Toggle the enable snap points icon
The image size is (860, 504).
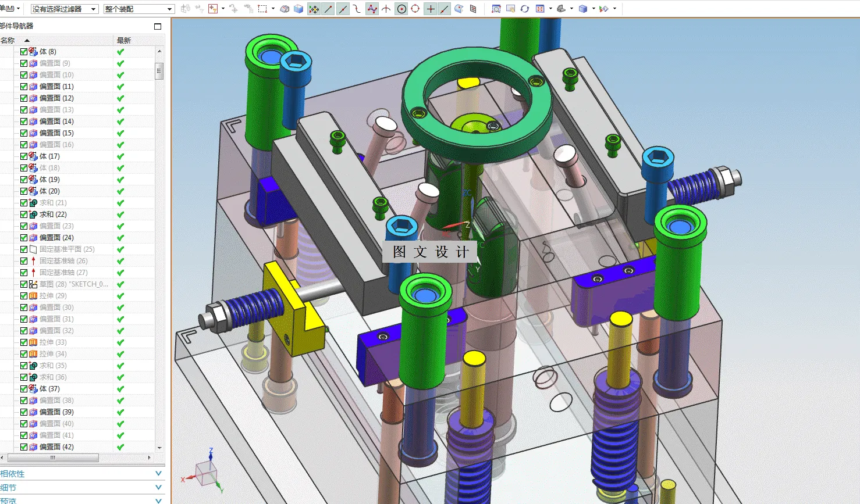pos(314,9)
